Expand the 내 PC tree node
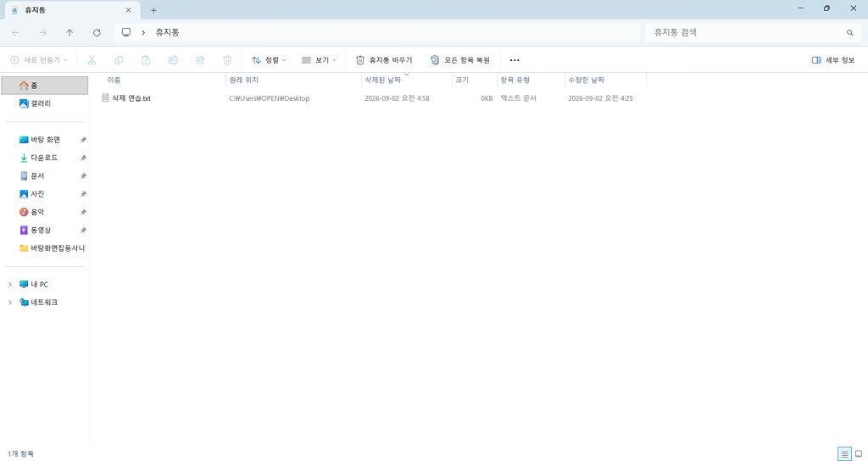This screenshot has width=868, height=461. tap(9, 285)
